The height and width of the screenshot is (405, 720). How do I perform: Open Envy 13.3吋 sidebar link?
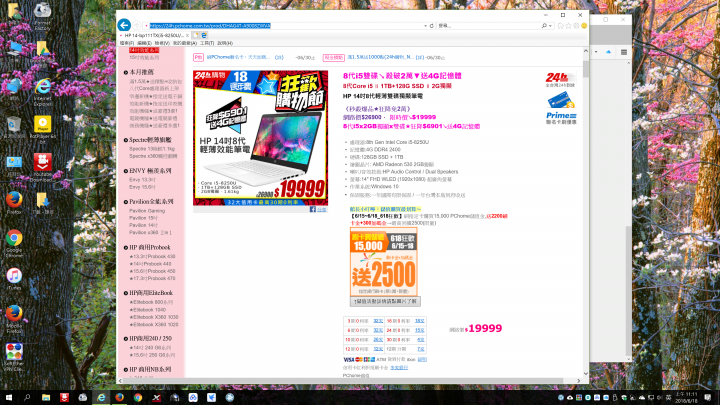coord(142,180)
